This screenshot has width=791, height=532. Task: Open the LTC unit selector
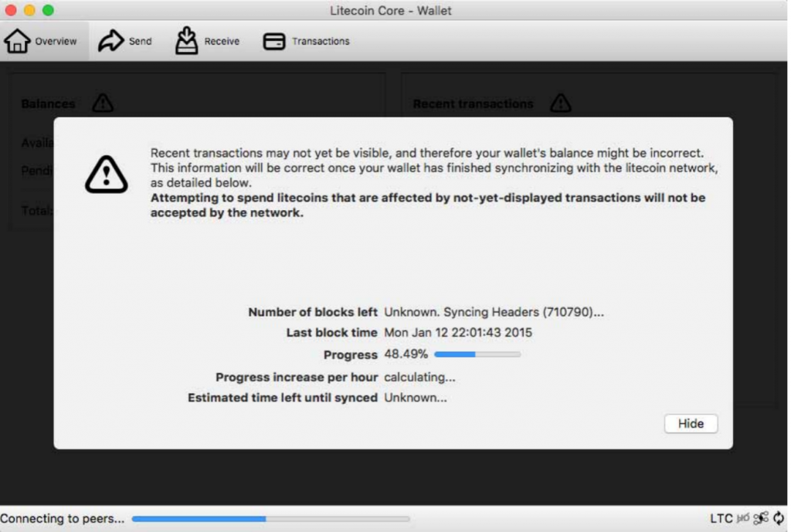(721, 518)
